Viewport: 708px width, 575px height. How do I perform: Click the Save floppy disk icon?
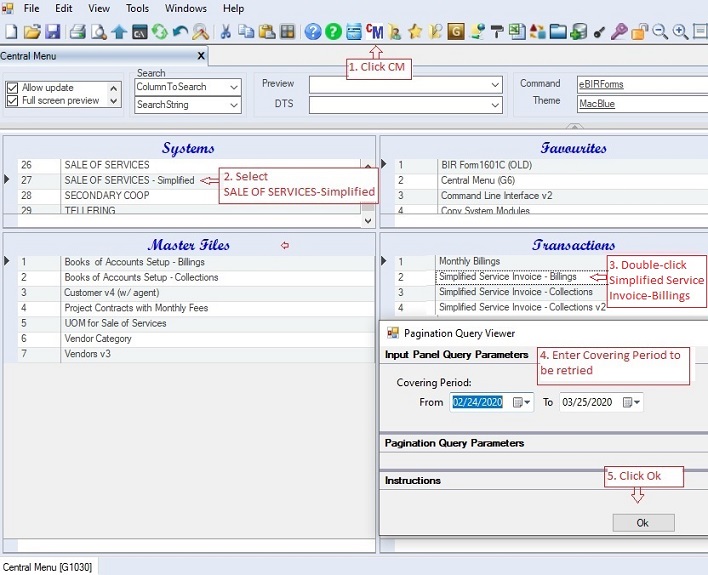[54, 32]
